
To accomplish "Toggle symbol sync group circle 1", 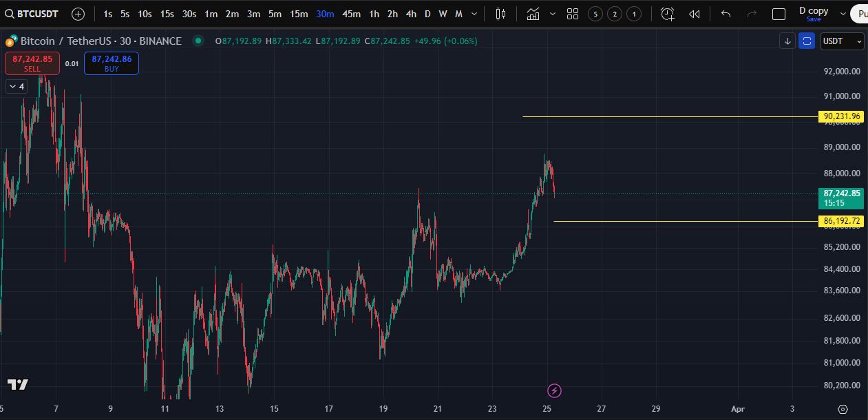I will [x=635, y=13].
